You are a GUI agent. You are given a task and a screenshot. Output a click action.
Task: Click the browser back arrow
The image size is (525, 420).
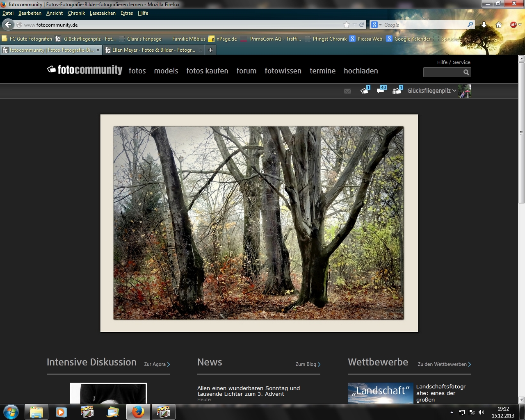(8, 25)
